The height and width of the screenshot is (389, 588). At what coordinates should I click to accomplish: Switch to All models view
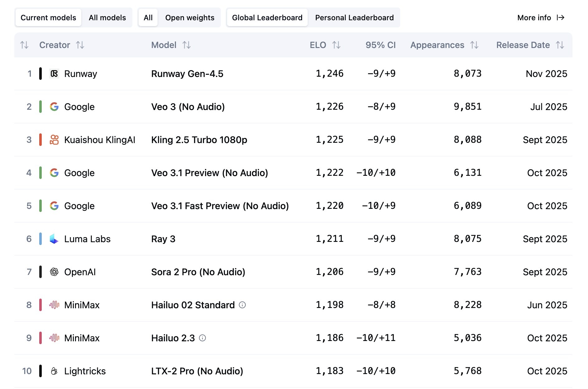[107, 17]
